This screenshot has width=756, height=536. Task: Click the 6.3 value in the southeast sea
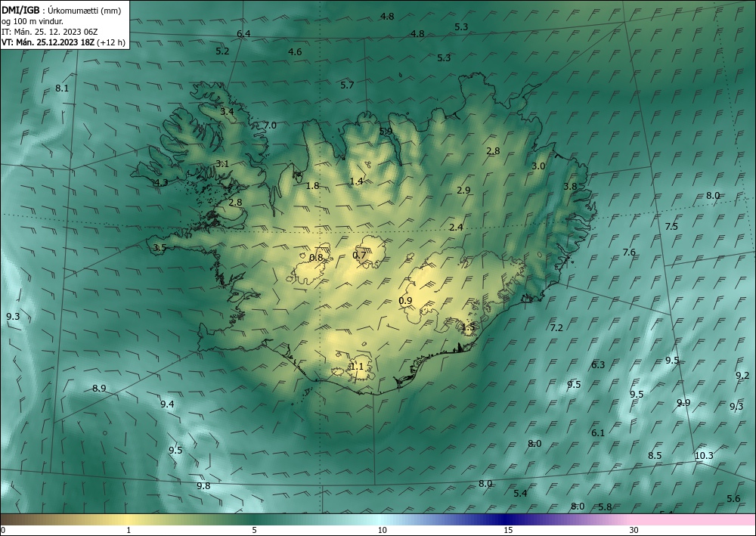point(598,365)
